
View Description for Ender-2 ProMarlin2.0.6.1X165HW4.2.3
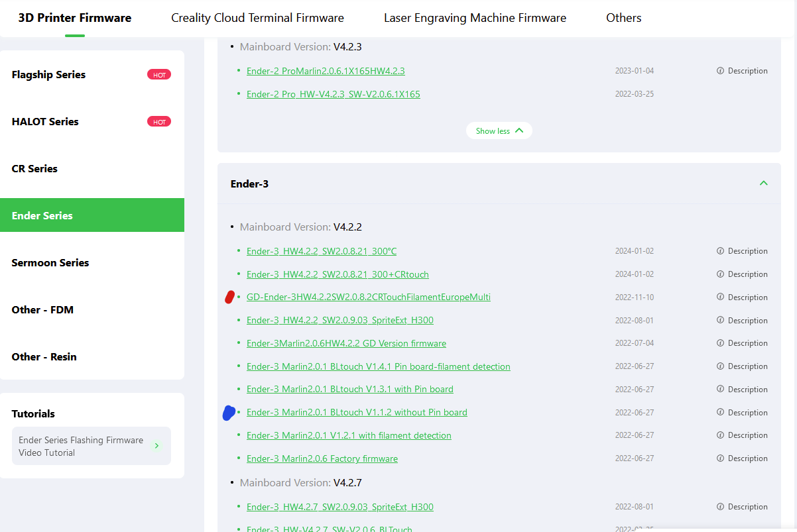(x=742, y=71)
